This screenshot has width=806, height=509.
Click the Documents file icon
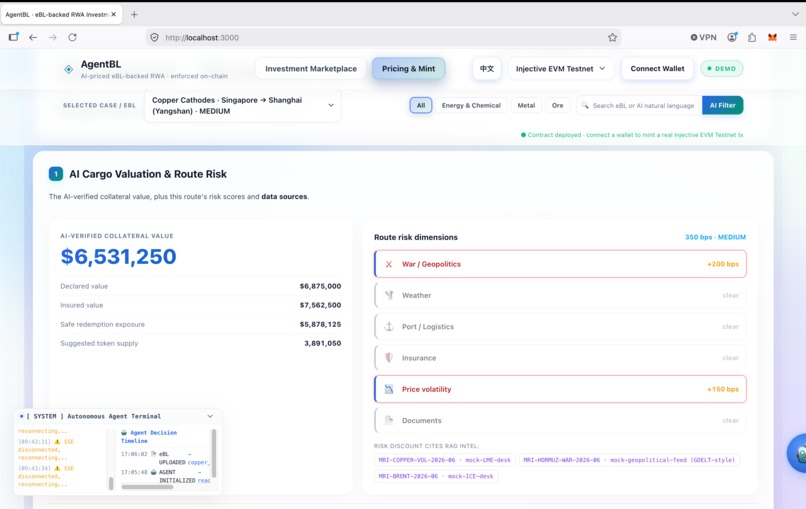(x=389, y=420)
